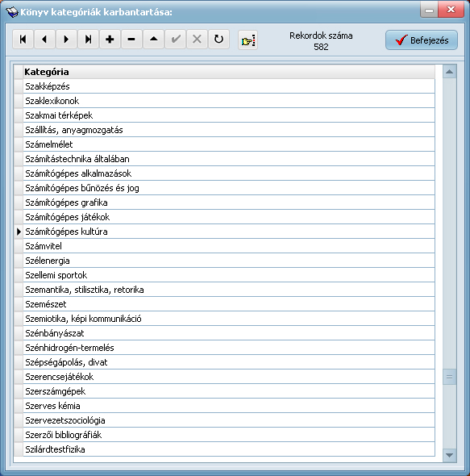Go to previous record arrow

(44, 40)
